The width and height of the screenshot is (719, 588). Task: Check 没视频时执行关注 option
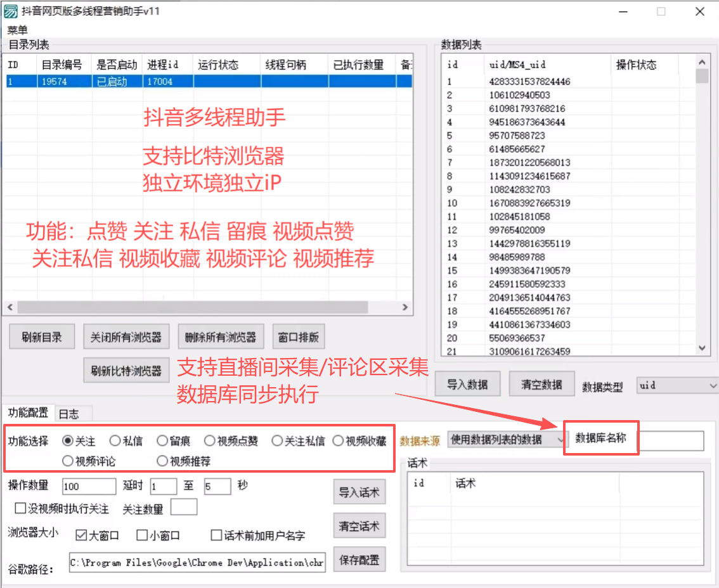(20, 508)
